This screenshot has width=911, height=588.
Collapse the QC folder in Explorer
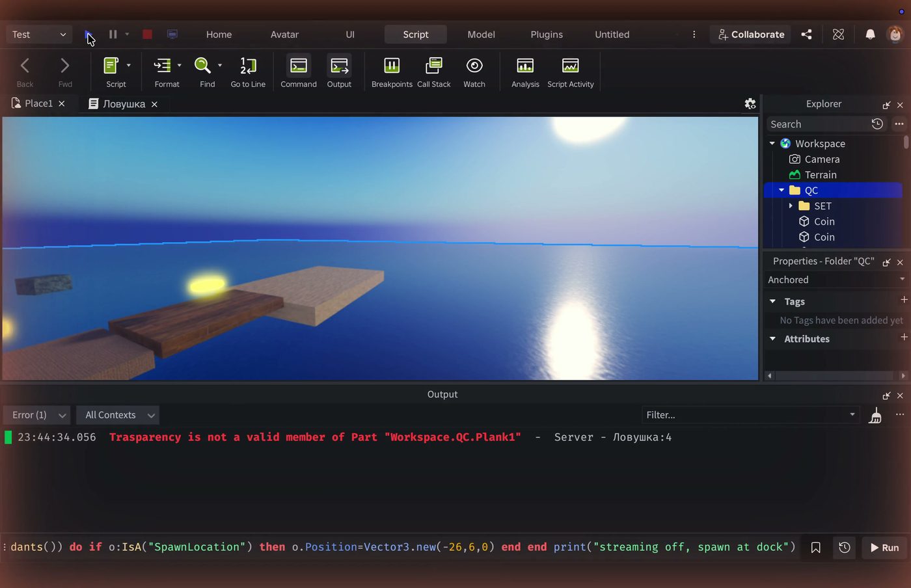(x=782, y=190)
